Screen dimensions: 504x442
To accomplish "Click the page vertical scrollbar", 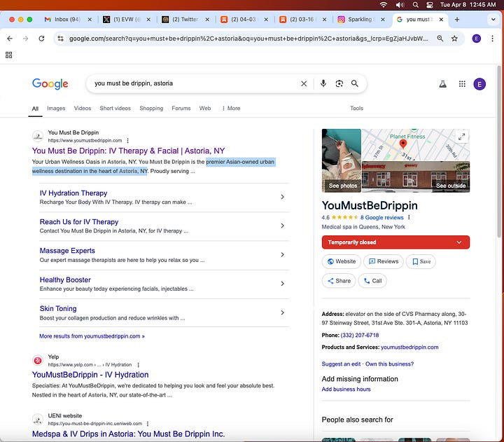I will 499,151.
